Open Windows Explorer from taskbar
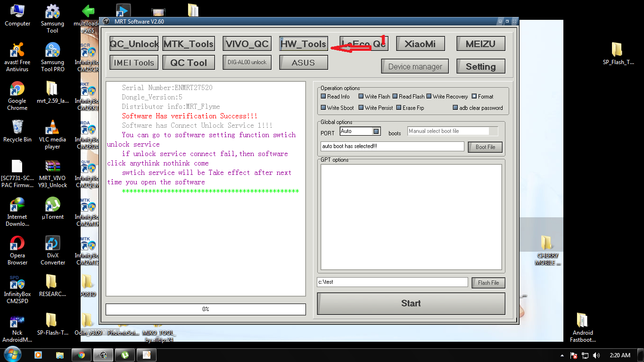The height and width of the screenshot is (362, 644). pyautogui.click(x=60, y=355)
